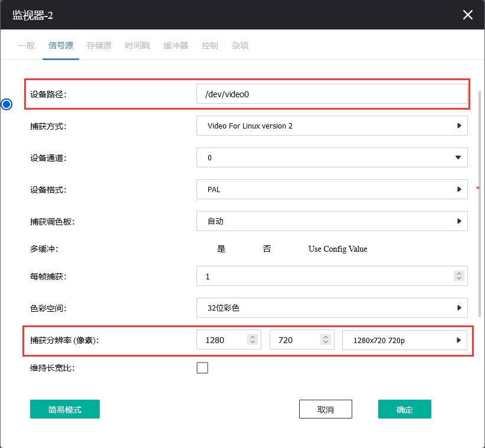Switch to the 存储源 tab
Screen dimensions: 485x448
point(99,45)
